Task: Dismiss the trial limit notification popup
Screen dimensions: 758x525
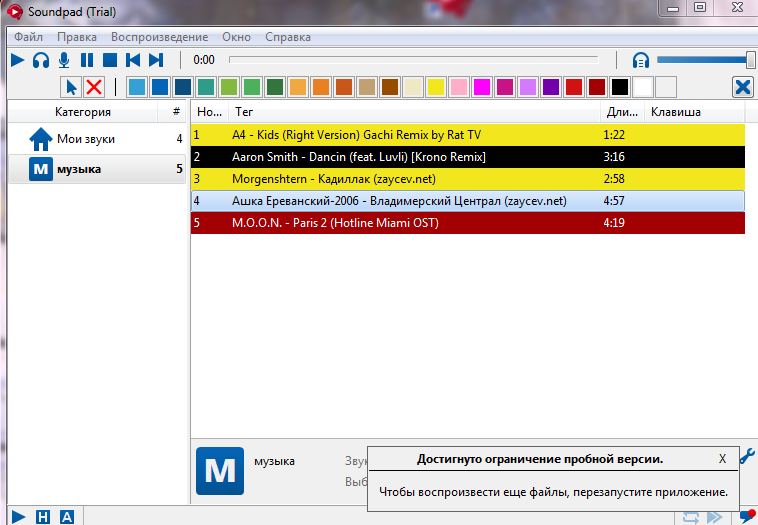Action: (x=722, y=459)
